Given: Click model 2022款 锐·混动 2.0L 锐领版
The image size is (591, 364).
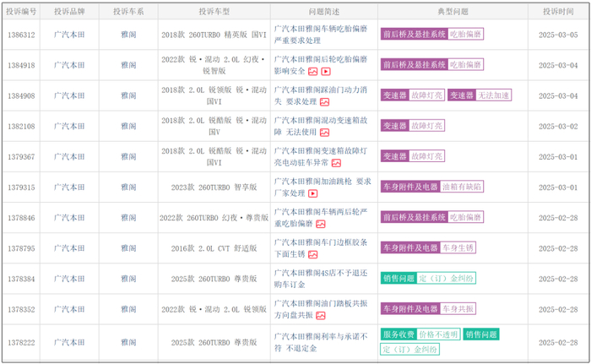Looking at the screenshot, I should click(x=214, y=309).
